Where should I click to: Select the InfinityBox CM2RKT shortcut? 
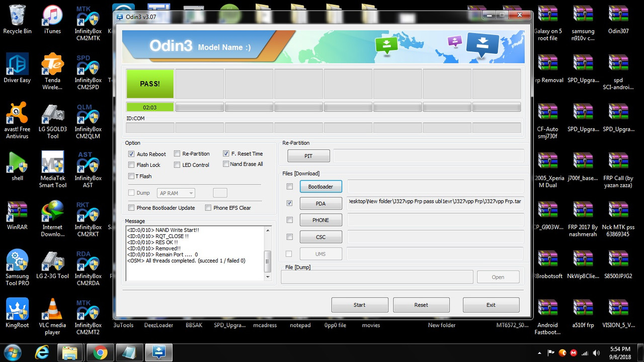tap(88, 219)
